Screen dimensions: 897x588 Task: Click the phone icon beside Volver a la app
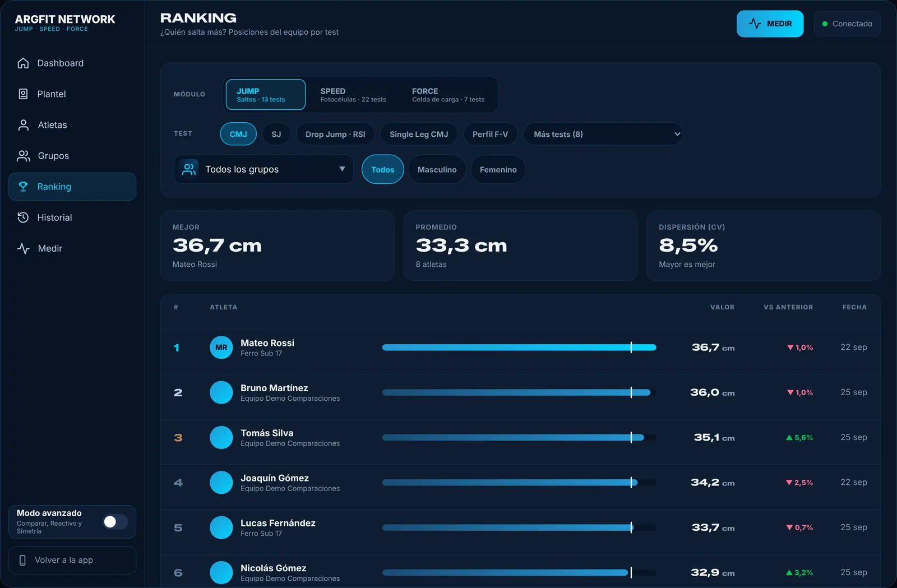click(22, 561)
